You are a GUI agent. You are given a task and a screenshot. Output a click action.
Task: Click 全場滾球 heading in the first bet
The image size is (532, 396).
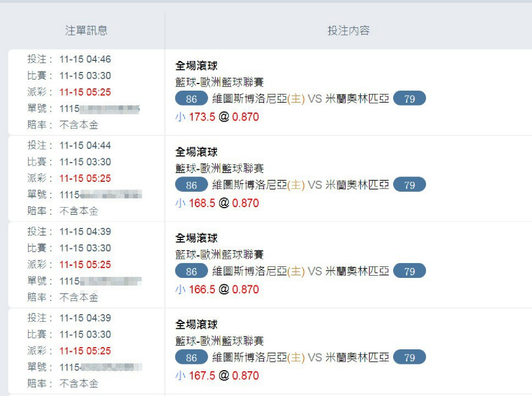pos(197,65)
